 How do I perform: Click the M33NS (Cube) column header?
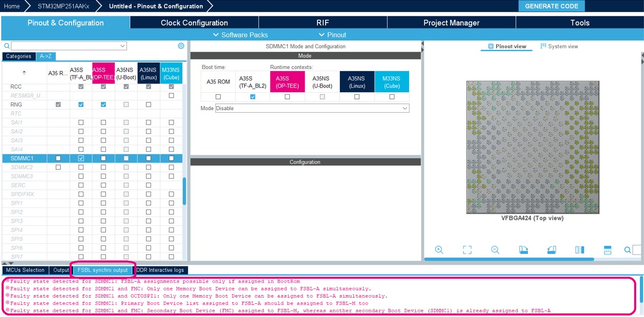pyautogui.click(x=171, y=73)
